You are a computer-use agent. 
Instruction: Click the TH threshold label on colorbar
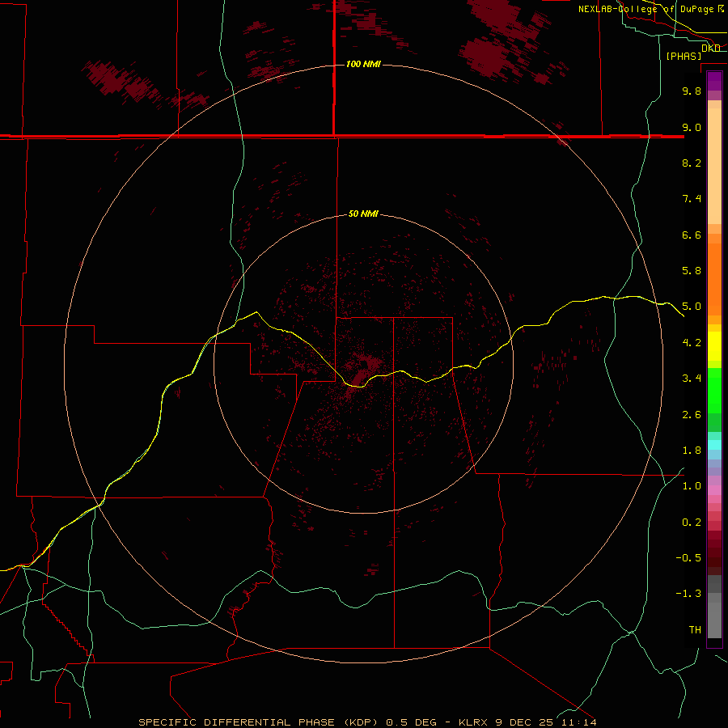[x=695, y=630]
